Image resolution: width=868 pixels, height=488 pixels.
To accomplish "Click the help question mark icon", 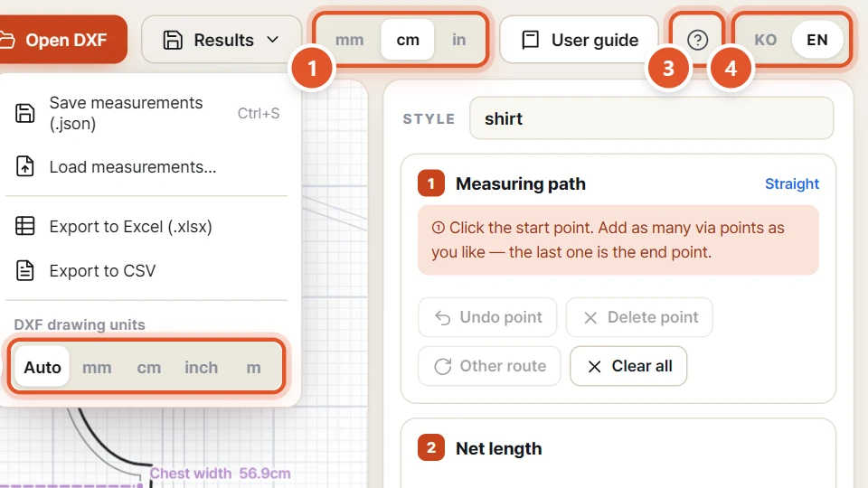I will pyautogui.click(x=697, y=40).
